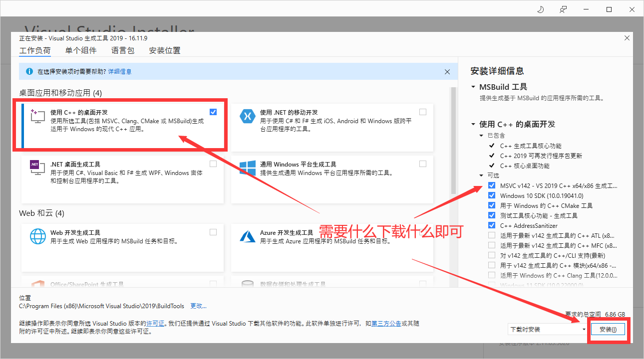Open the 下载时安装 install mode dropdown
This screenshot has height=359, width=644.
point(547,329)
